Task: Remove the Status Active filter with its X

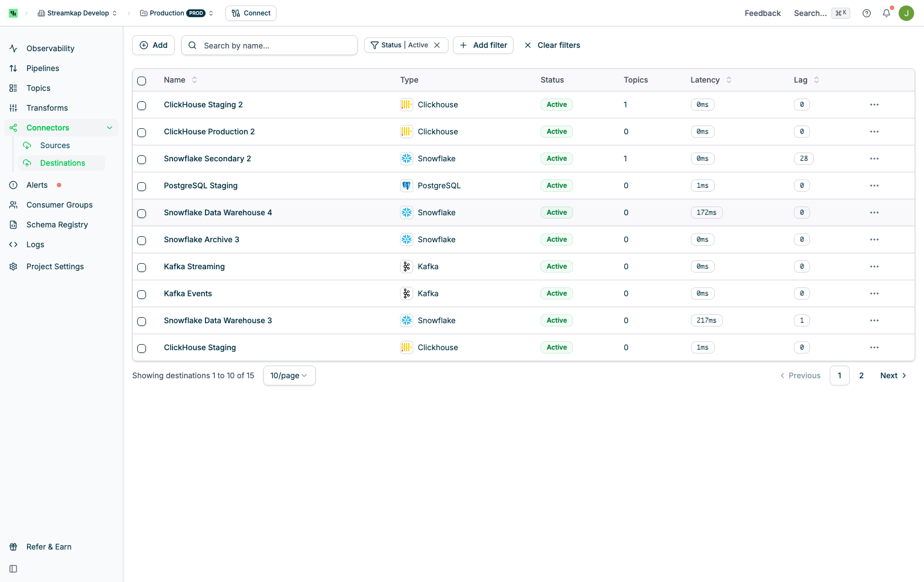Action: pyautogui.click(x=437, y=45)
